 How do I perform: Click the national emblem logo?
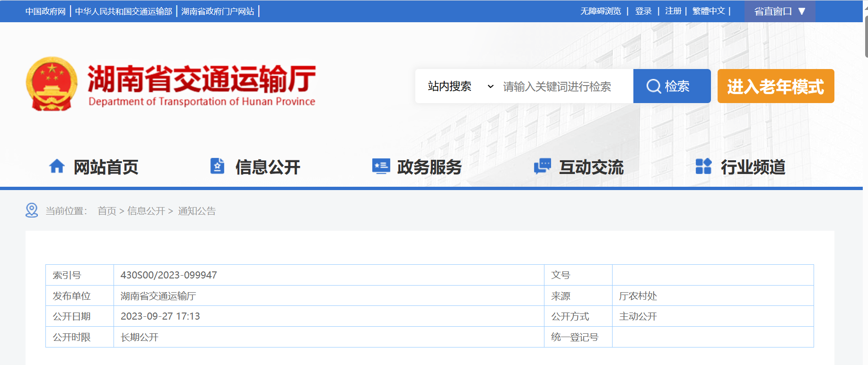tap(52, 84)
